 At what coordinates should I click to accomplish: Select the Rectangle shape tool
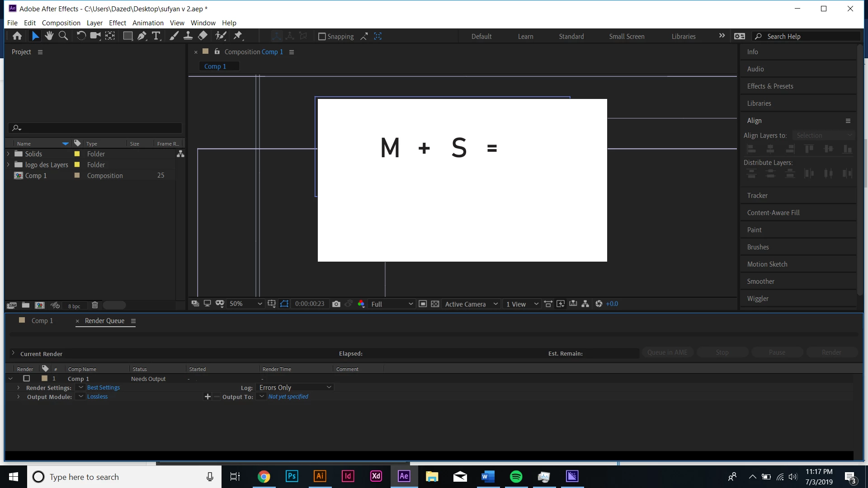(x=128, y=36)
